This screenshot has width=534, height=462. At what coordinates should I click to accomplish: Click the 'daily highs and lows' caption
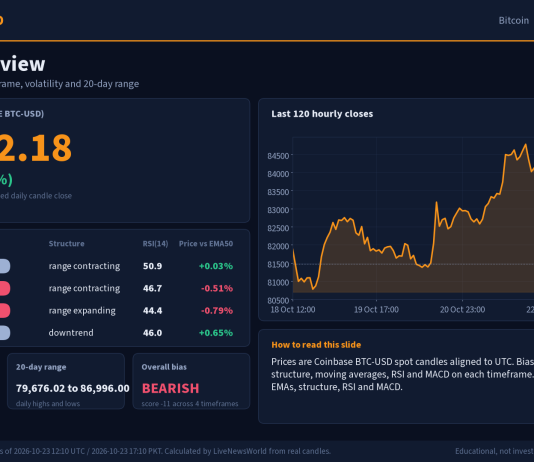click(x=48, y=403)
